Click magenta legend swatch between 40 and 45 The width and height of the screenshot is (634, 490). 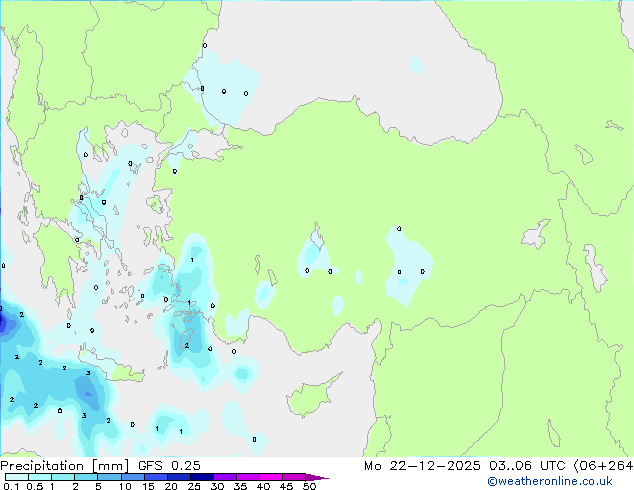coord(271,477)
